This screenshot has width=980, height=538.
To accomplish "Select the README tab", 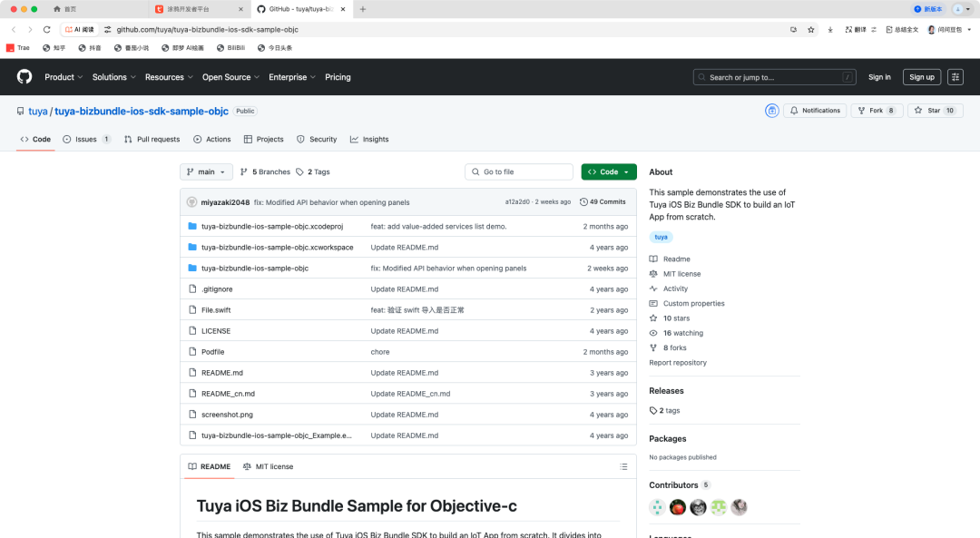I will click(x=210, y=466).
